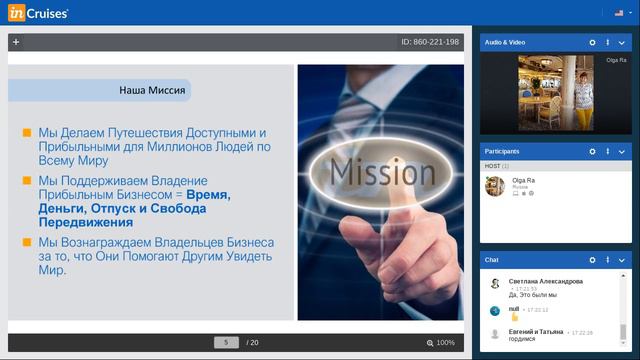Open Chat more options menu

point(607,260)
